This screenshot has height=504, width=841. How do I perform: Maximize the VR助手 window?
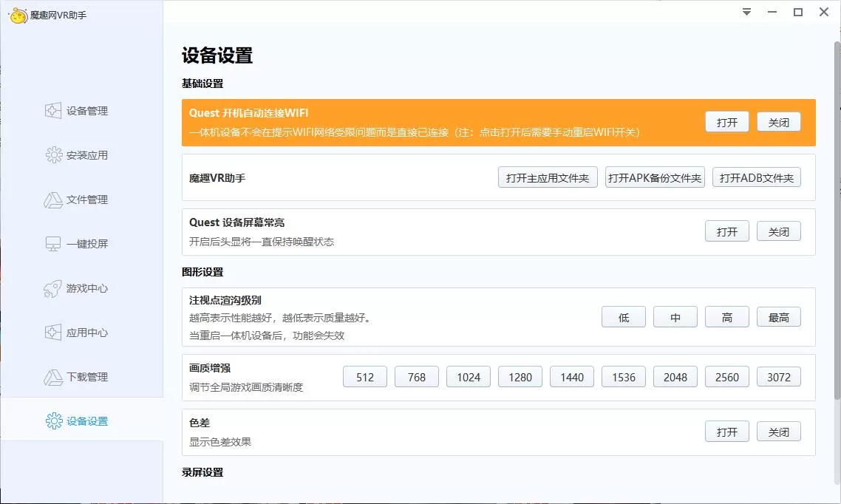[798, 12]
